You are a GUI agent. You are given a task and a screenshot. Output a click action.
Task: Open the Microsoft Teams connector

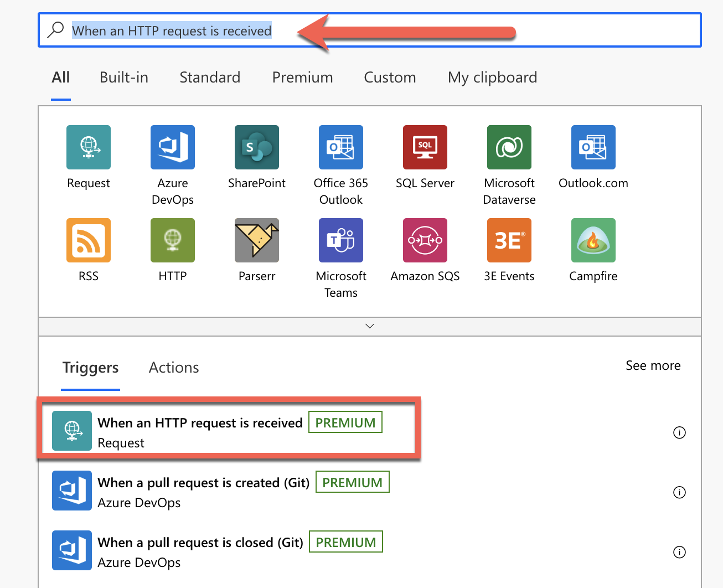point(341,240)
